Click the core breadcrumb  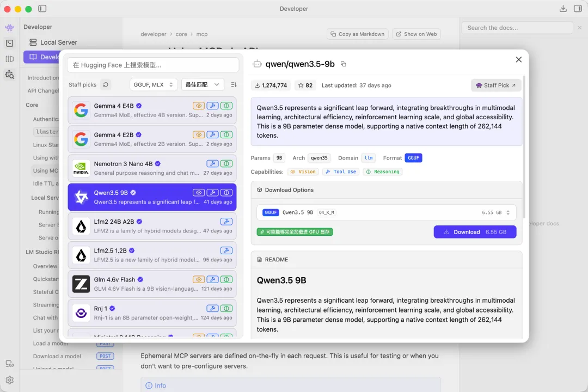181,34
